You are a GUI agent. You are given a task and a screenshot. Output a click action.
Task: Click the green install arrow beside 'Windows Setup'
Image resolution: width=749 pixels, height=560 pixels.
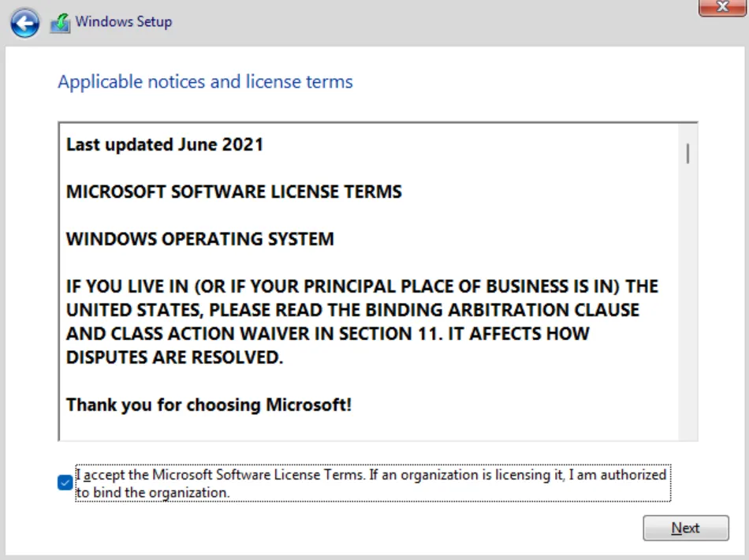pos(61,22)
